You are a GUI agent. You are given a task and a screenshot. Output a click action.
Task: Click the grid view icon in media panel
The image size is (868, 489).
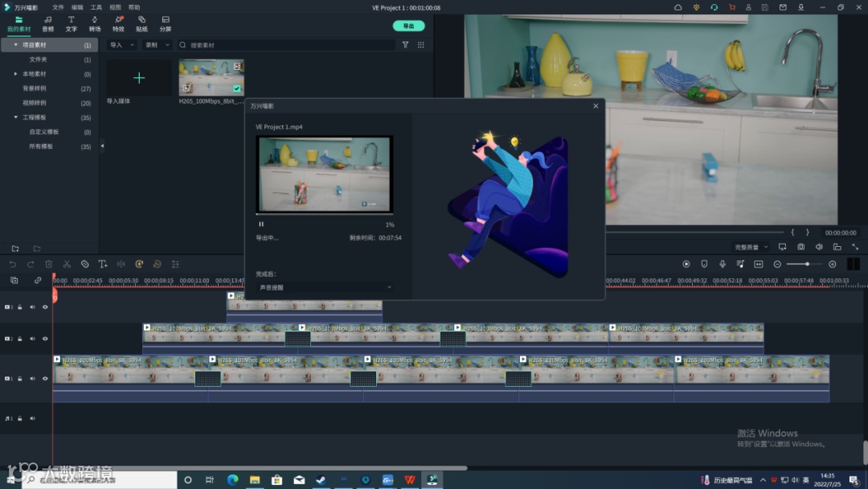(420, 45)
